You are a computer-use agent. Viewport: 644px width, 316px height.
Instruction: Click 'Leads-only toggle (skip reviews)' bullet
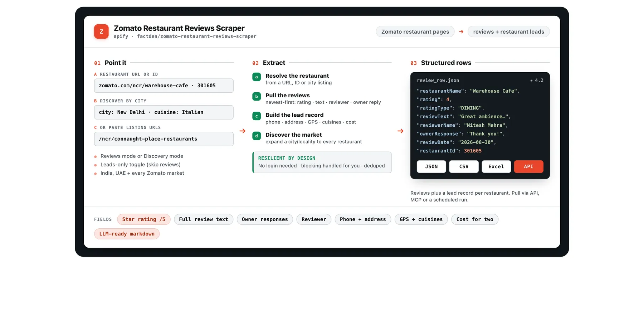click(141, 165)
